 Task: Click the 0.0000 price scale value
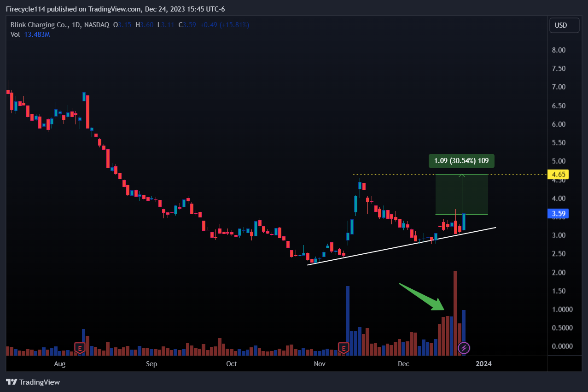tap(562, 346)
